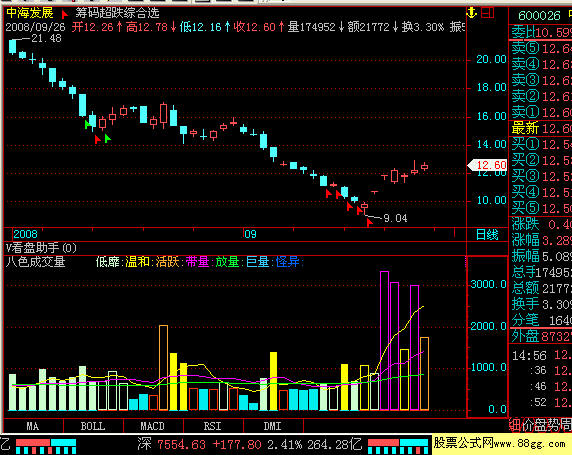Click the yellow anchor icon above price axis
572x455 pixels.
click(x=471, y=13)
